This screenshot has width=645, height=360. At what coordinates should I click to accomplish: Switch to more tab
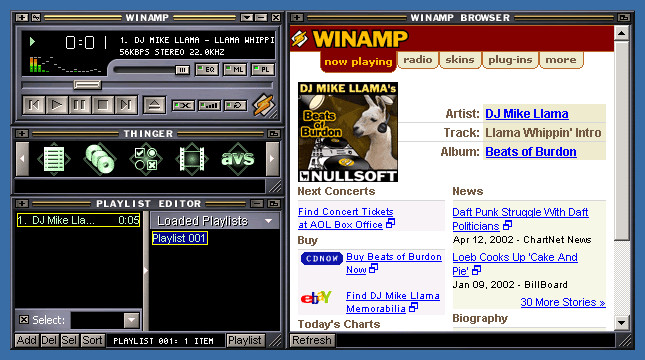pyautogui.click(x=561, y=60)
